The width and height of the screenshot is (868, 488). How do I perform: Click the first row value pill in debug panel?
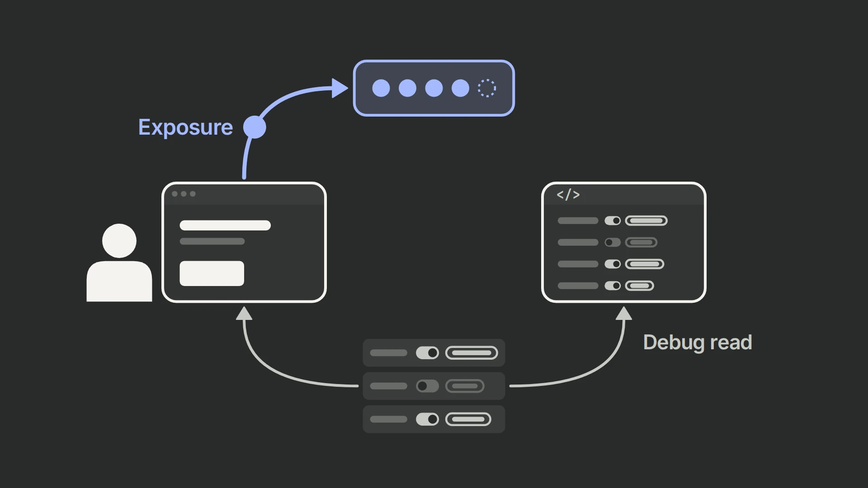point(646,221)
